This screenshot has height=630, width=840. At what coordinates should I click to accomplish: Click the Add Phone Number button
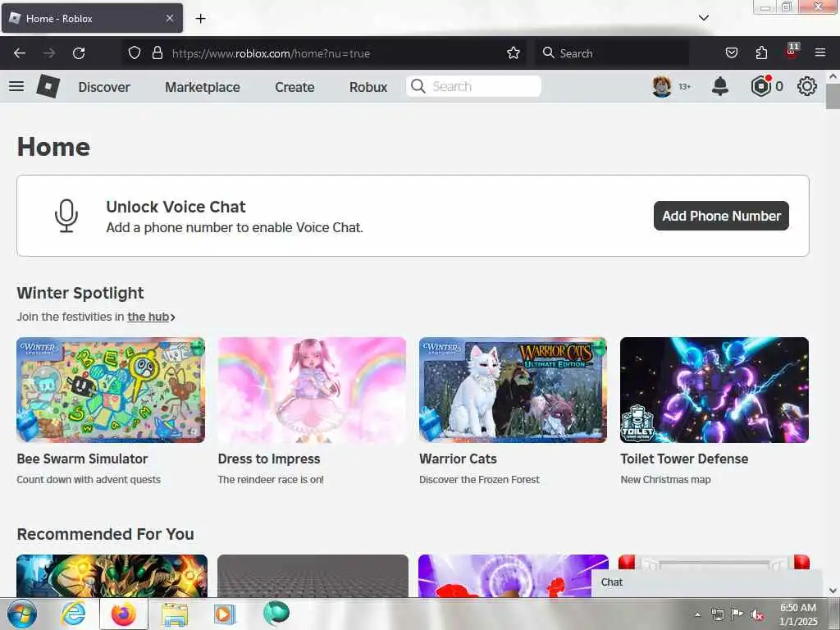point(721,216)
